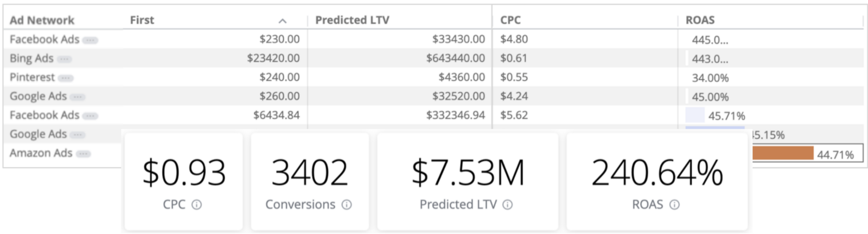Click the 240.64% ROAS summary card
Image resolution: width=868 pixels, height=234 pixels.
point(657,182)
